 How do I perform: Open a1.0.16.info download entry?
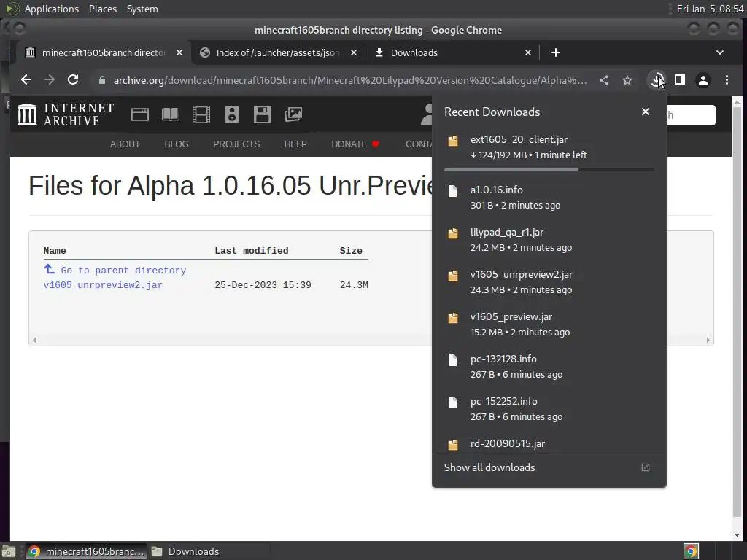point(549,198)
